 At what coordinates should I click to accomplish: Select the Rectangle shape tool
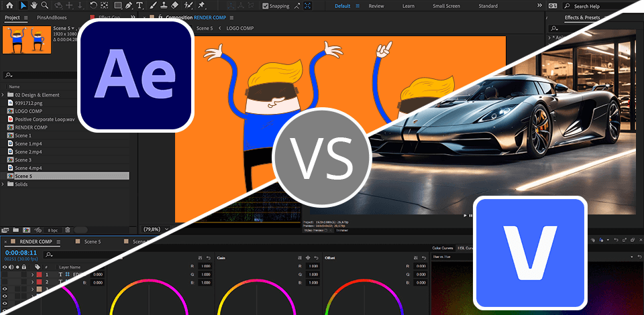pos(118,5)
